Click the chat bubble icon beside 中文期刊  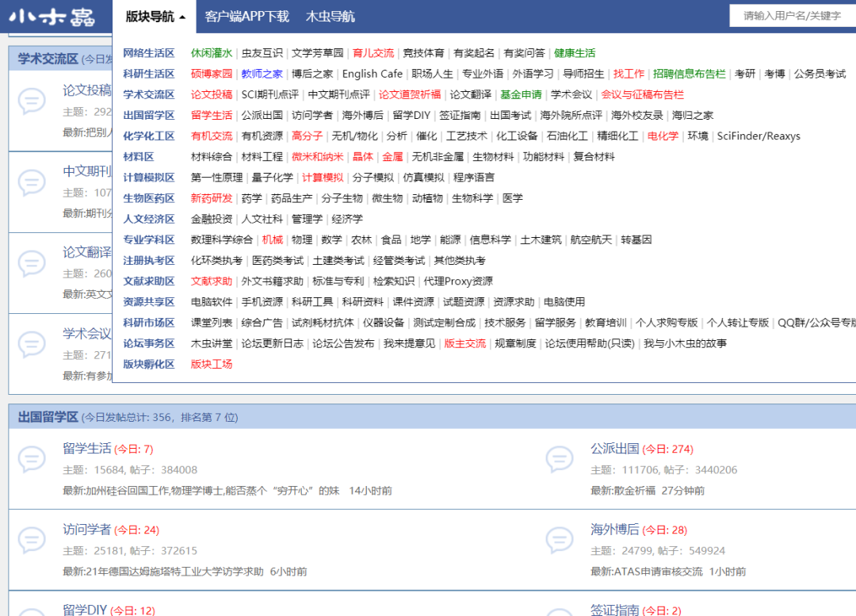32,182
